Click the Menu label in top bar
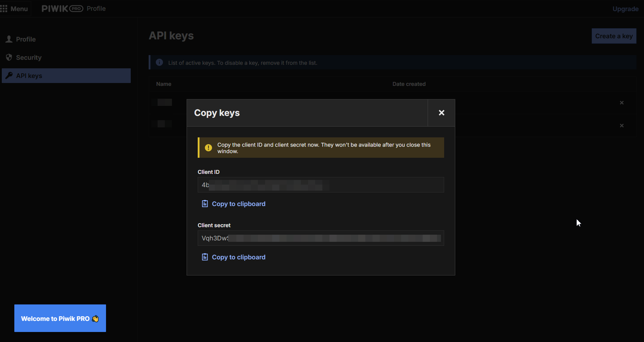644x342 pixels. click(x=19, y=9)
